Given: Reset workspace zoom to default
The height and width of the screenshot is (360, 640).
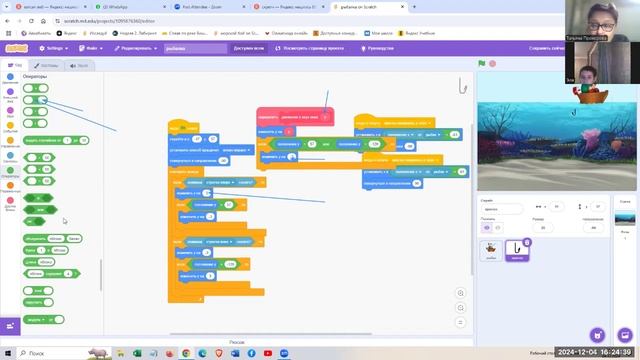Looking at the screenshot, I should pos(460,322).
